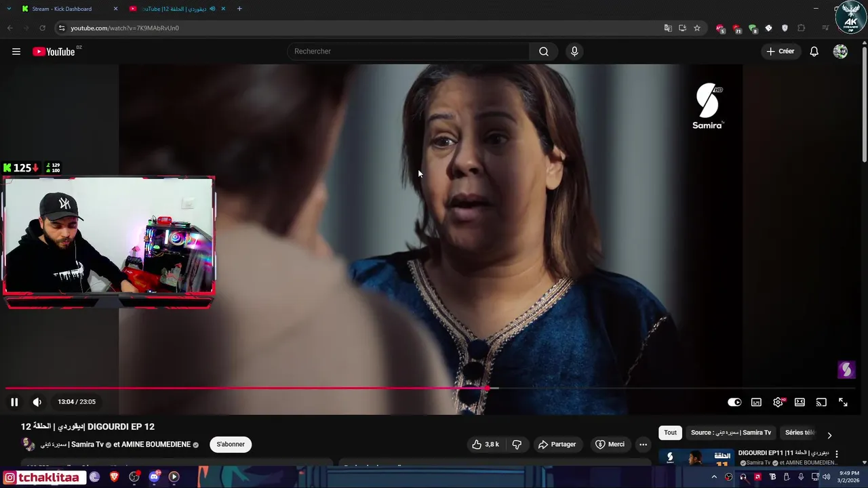Open options menu for DIGOURDI EP11

836,454
